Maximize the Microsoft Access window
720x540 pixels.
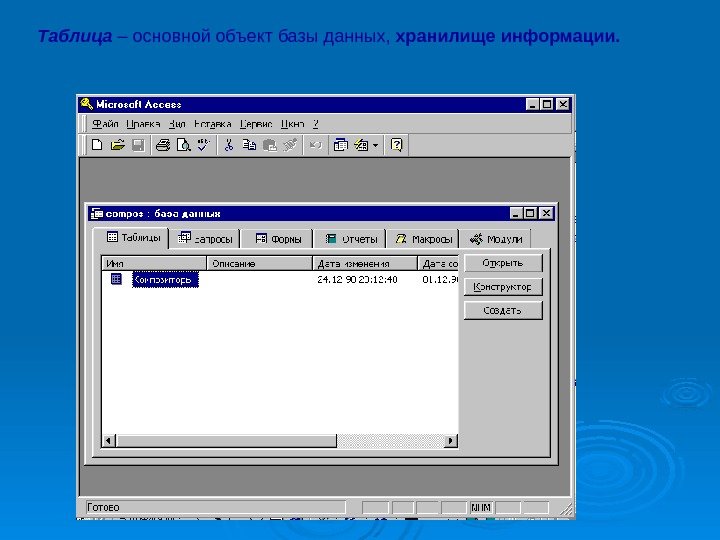pos(546,104)
